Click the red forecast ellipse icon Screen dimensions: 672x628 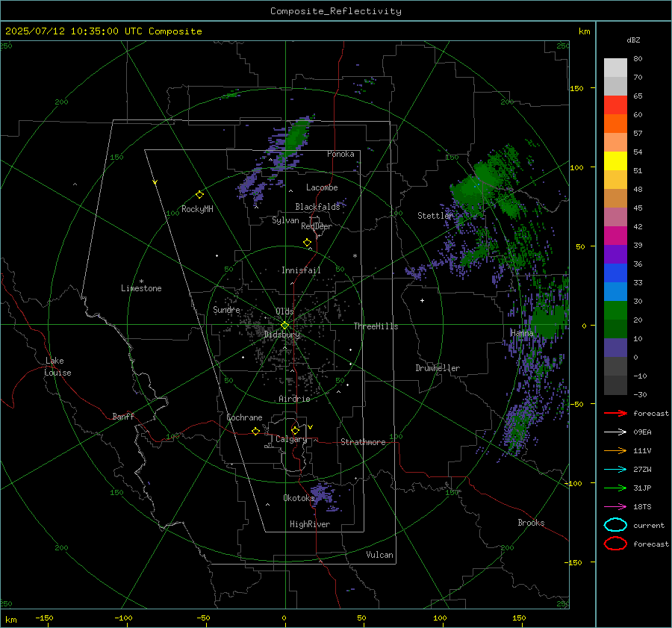[x=615, y=544]
